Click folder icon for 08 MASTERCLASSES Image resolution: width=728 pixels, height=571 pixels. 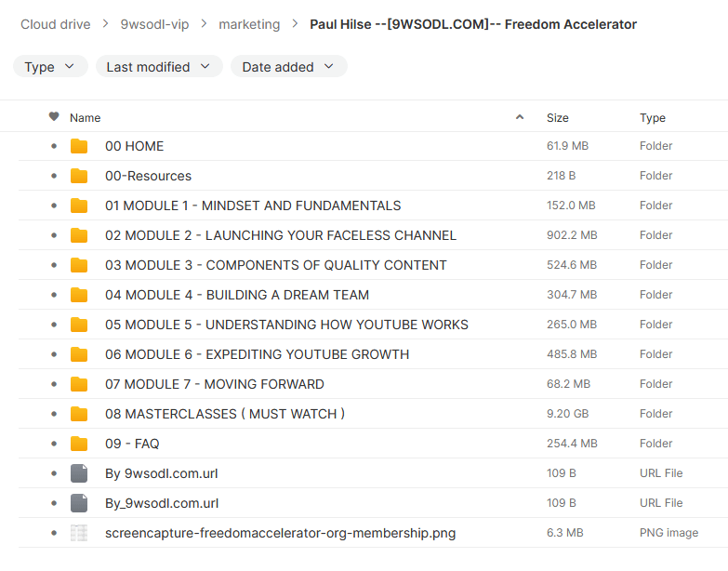pos(79,414)
